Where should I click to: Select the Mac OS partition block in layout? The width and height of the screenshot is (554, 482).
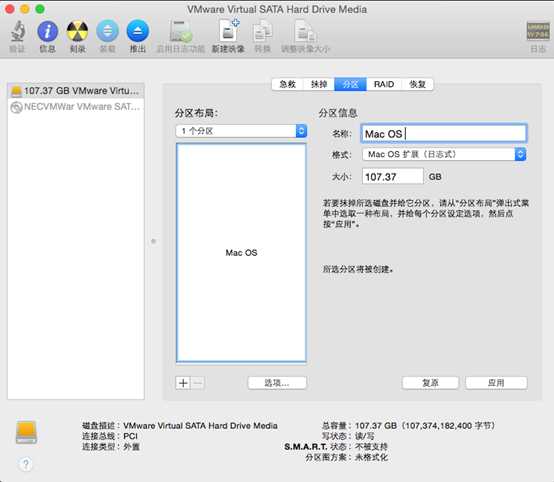pyautogui.click(x=241, y=253)
